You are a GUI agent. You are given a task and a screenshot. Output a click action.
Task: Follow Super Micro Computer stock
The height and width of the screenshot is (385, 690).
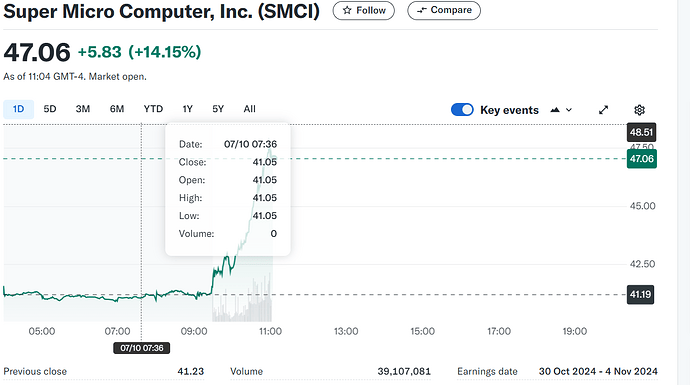363,10
